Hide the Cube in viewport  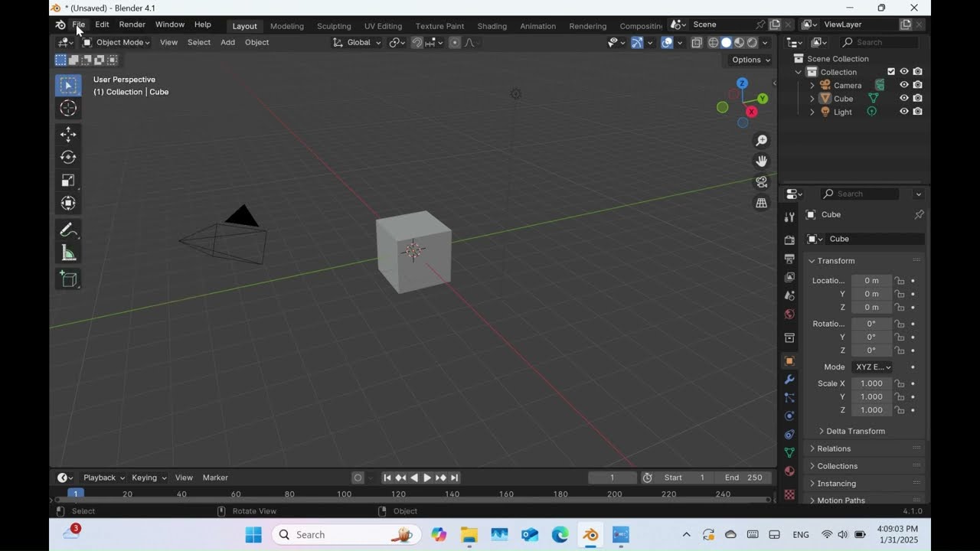click(904, 98)
